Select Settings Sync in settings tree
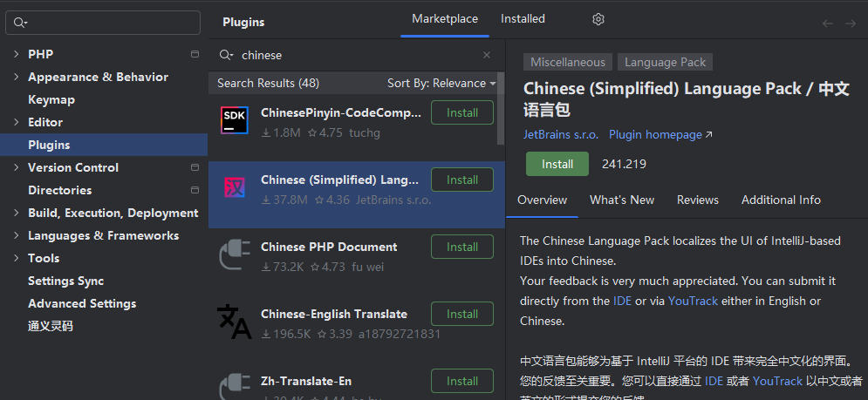This screenshot has height=400, width=868. coord(66,281)
